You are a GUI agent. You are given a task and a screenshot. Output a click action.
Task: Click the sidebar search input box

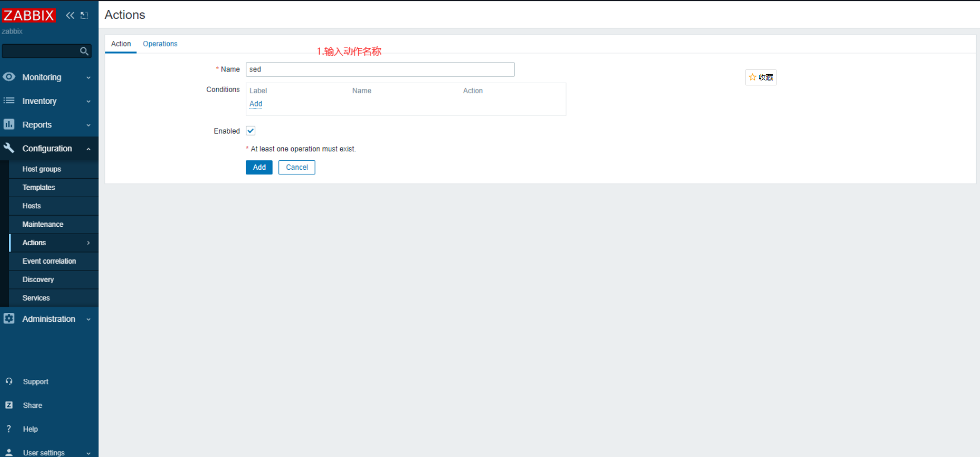[46, 51]
